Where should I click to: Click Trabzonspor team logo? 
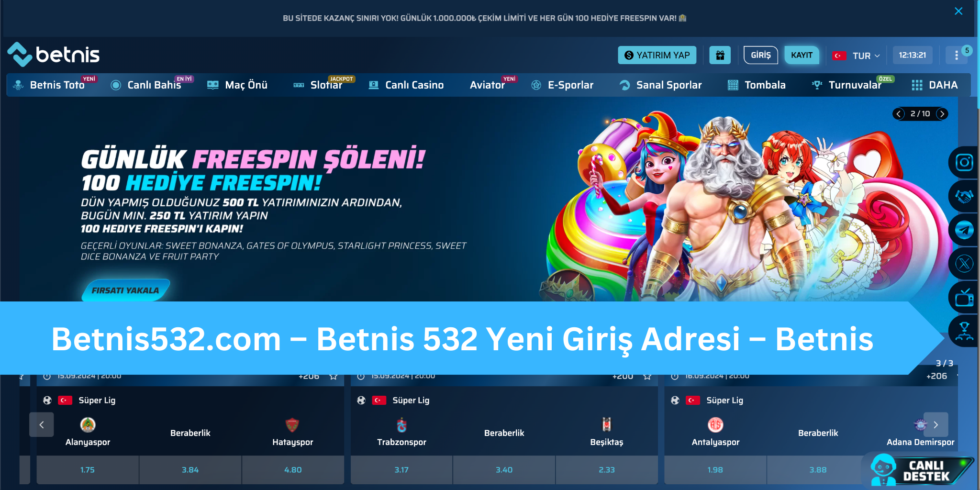pos(401,425)
